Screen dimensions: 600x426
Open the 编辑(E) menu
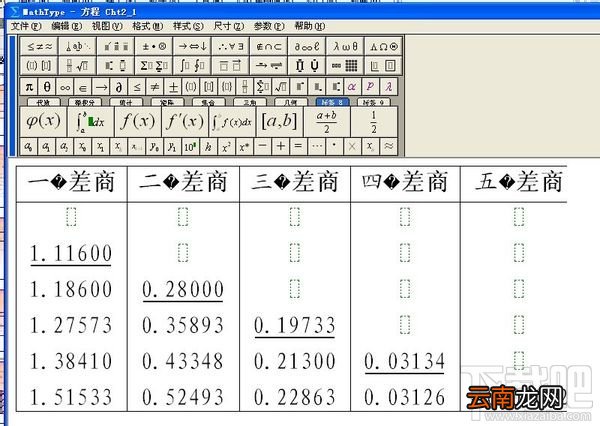tap(67, 26)
